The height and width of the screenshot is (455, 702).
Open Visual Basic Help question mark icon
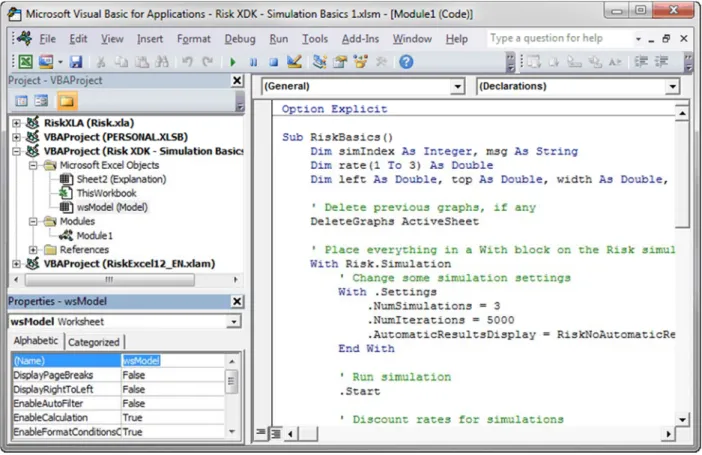point(406,61)
